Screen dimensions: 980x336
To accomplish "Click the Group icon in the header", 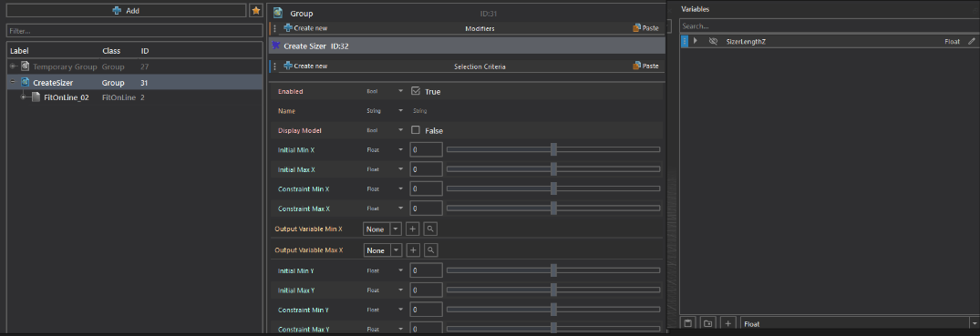I will pyautogui.click(x=278, y=13).
